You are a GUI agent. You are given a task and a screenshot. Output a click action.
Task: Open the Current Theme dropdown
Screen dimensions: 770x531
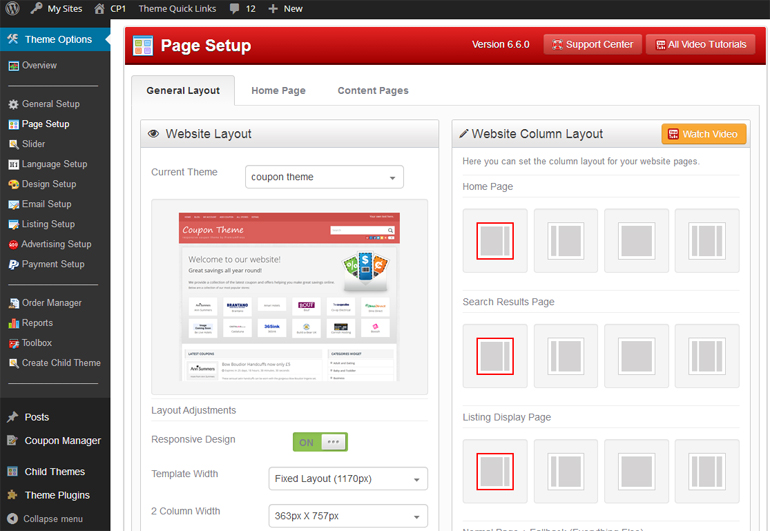click(324, 177)
